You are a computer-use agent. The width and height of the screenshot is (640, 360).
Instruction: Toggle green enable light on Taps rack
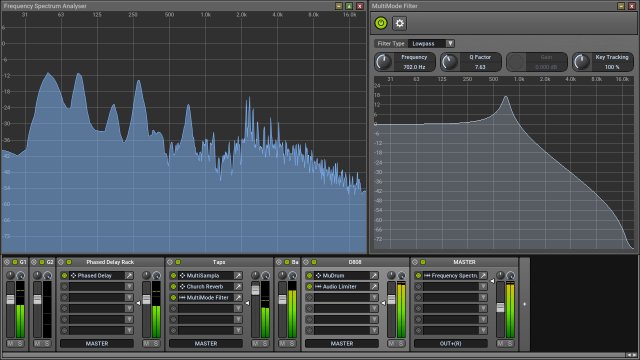tap(178, 262)
